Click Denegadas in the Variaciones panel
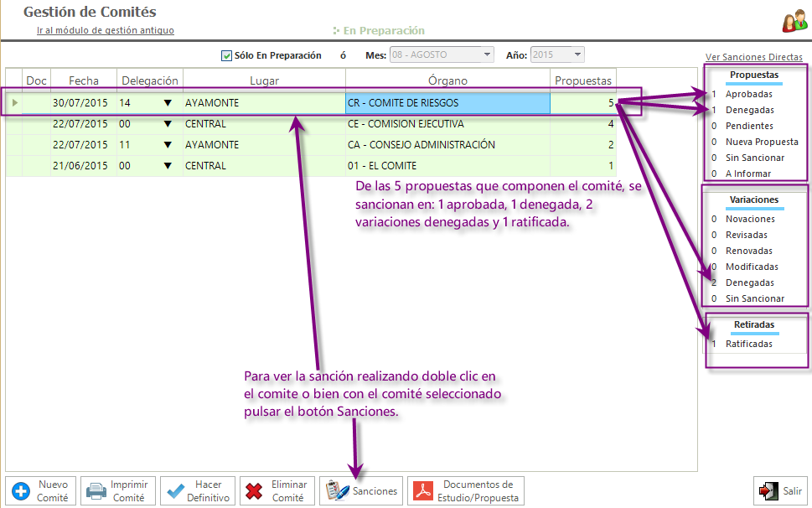The width and height of the screenshot is (812, 508). (x=749, y=283)
